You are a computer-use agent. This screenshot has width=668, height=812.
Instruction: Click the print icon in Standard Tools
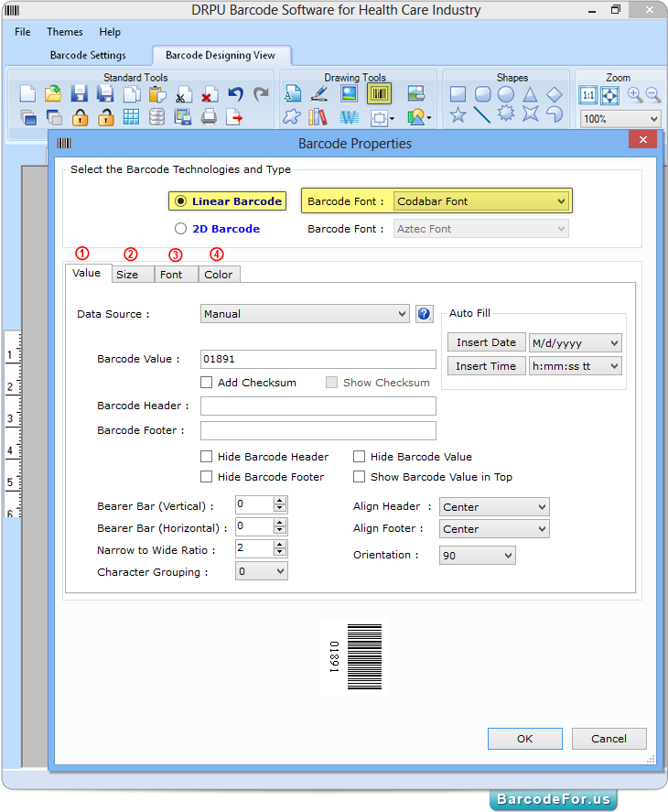(x=210, y=116)
